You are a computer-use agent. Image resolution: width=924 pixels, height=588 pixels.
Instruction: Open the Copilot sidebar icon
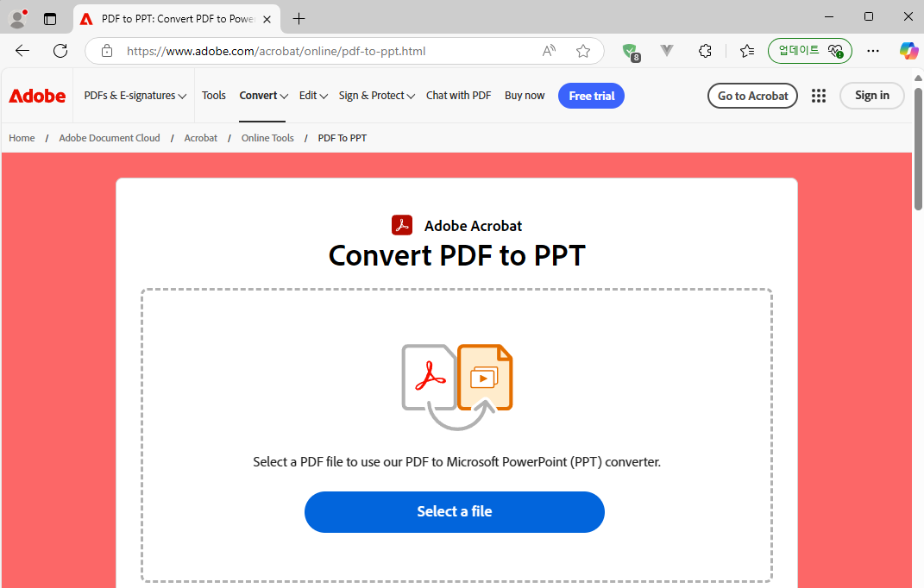[908, 51]
